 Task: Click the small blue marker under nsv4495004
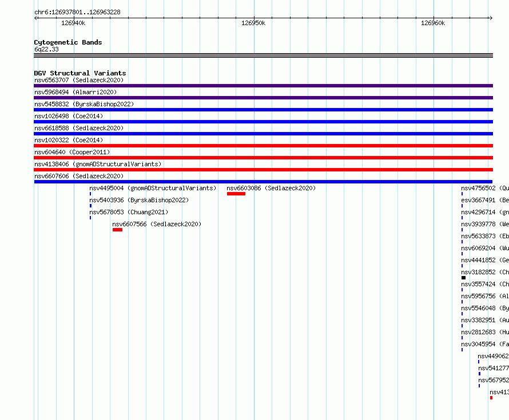(90, 194)
